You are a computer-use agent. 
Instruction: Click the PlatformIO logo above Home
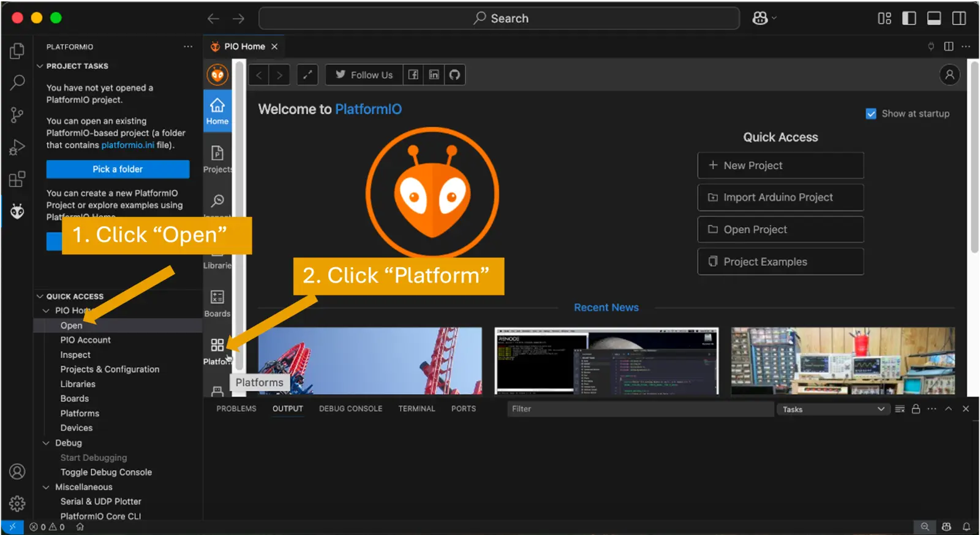click(217, 75)
